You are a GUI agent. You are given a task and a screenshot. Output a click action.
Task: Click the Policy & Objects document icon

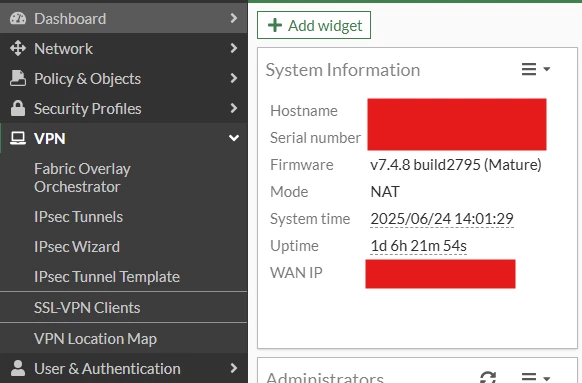(x=18, y=78)
